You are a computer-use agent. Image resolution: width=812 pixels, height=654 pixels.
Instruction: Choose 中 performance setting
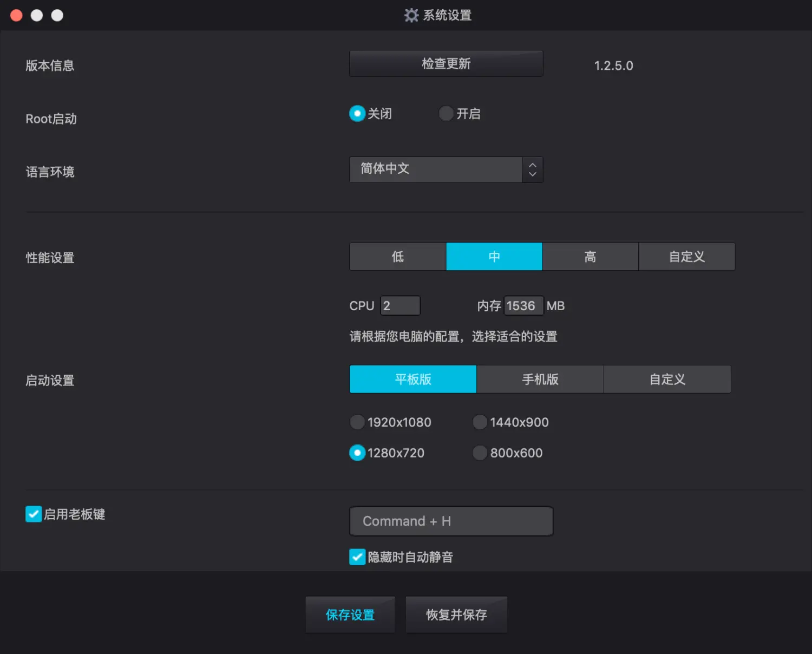(494, 257)
